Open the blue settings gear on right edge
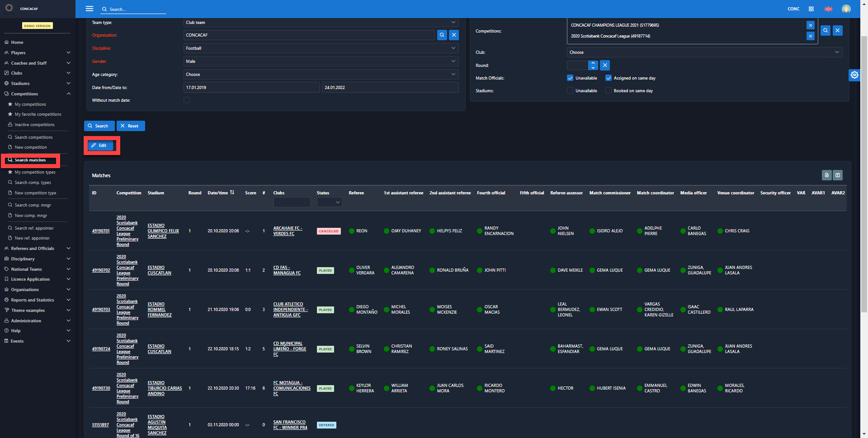This screenshot has width=868, height=438. [x=854, y=75]
